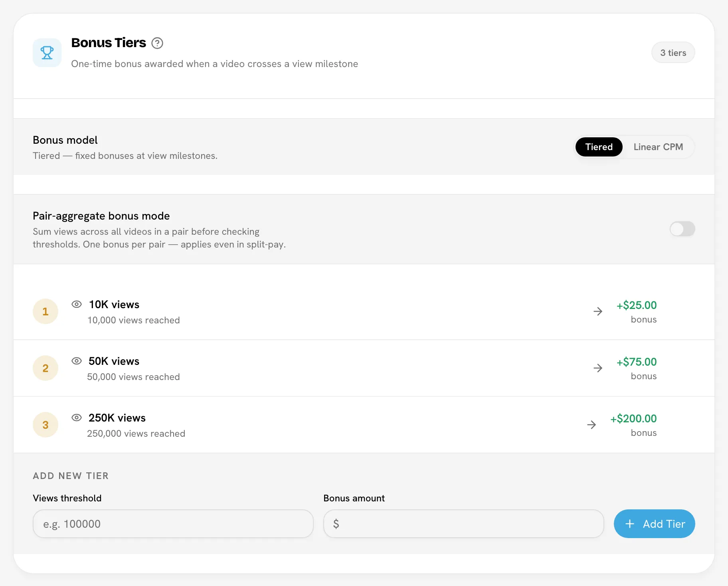Select the Tiered bonus model
Image resolution: width=728 pixels, height=586 pixels.
tap(599, 147)
